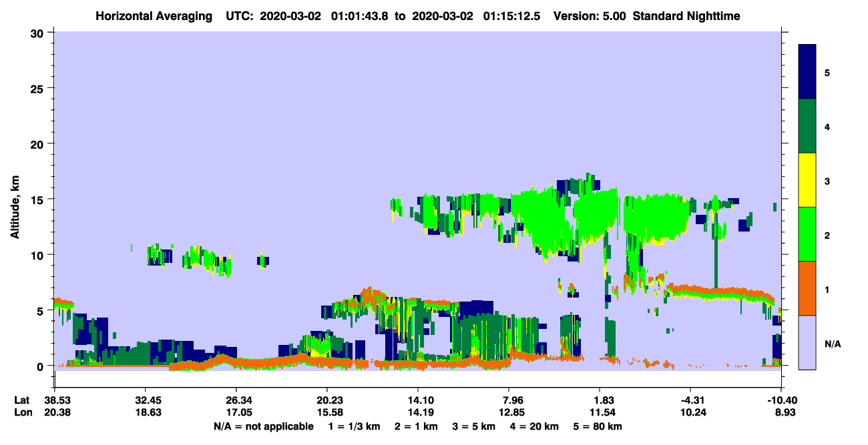Click the bright green level 2 color swatch
Viewport: 868px width, 445px height.
(x=807, y=234)
